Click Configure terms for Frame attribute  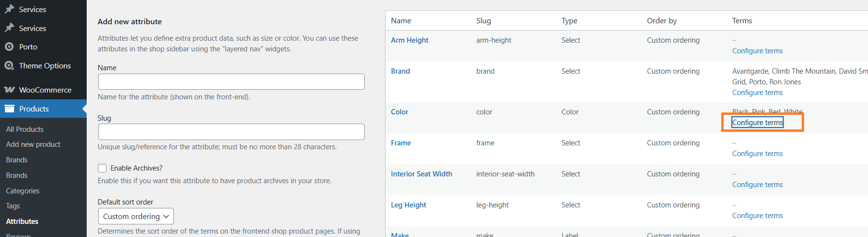point(757,154)
